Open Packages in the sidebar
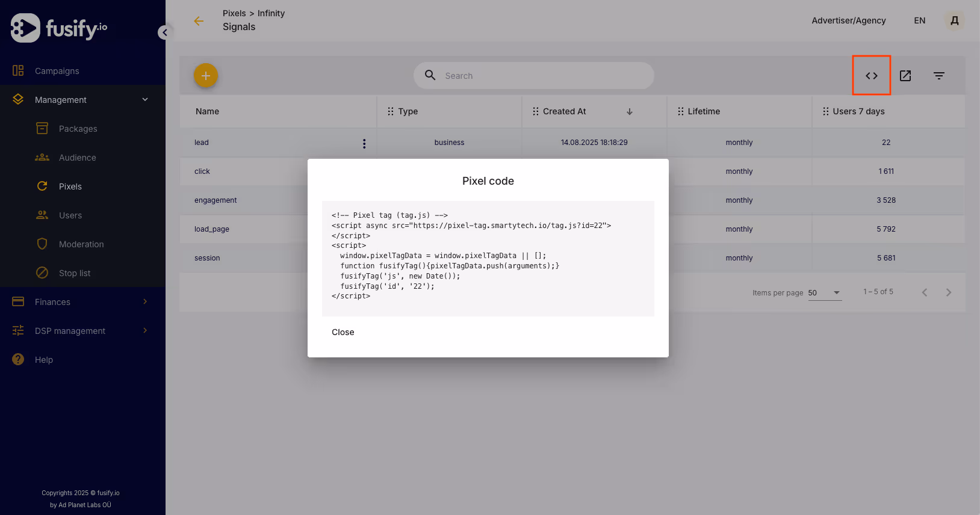The width and height of the screenshot is (980, 515). point(78,129)
